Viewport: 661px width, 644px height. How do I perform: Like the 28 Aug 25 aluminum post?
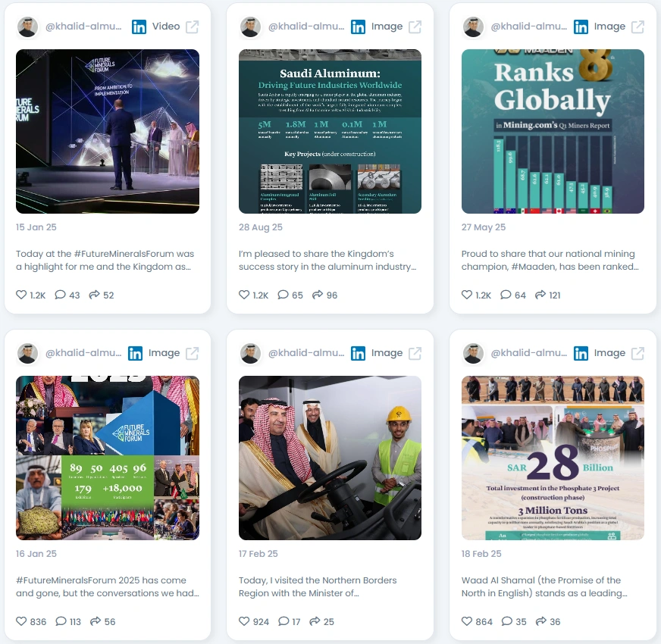pyautogui.click(x=244, y=295)
